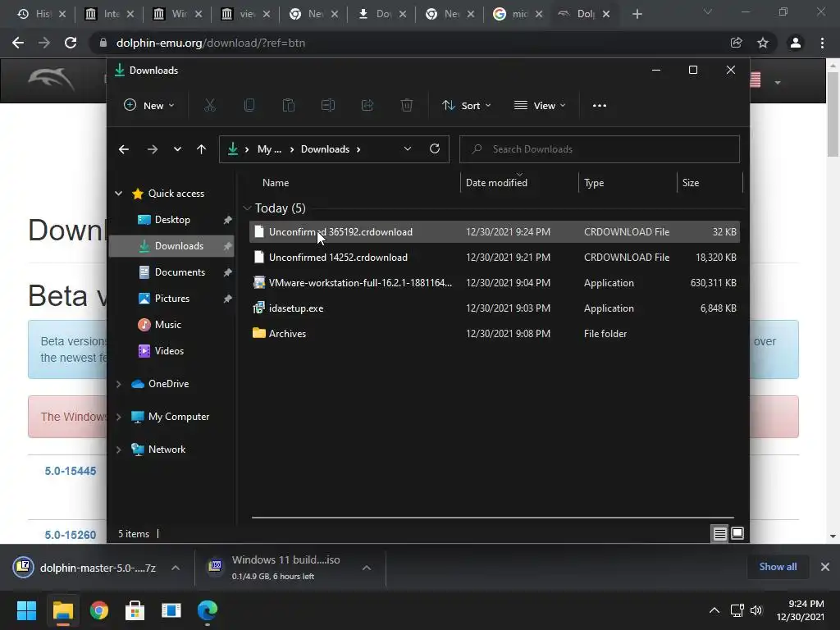Open Microsoft Store from taskbar
This screenshot has height=630, width=840.
coord(135,610)
